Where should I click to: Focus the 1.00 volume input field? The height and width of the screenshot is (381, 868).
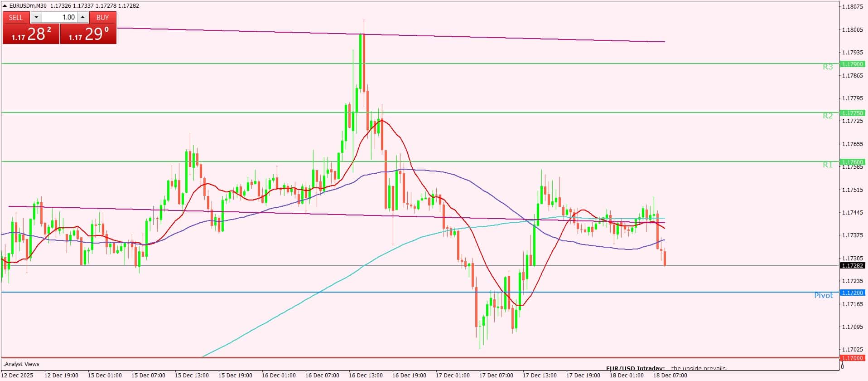pos(60,17)
